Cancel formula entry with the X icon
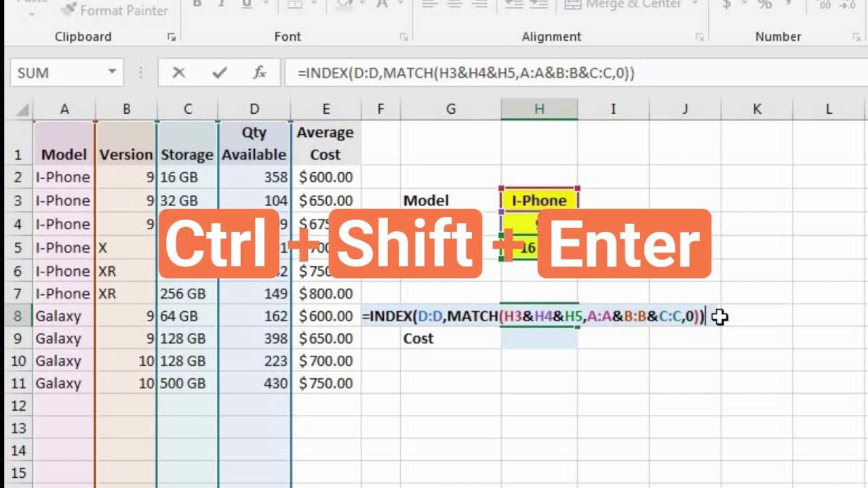Screen dimensions: 868x488 [x=178, y=73]
